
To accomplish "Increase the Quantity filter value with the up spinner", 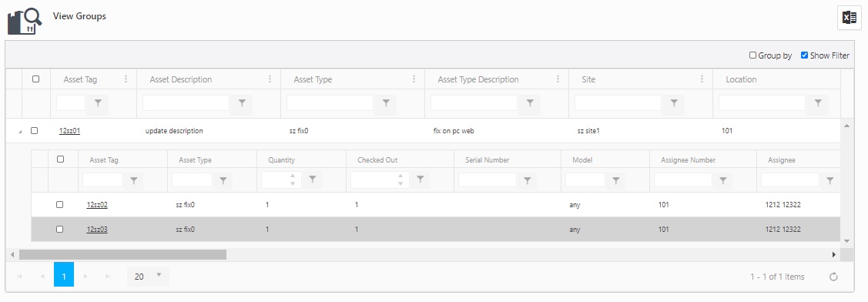I will tap(293, 176).
